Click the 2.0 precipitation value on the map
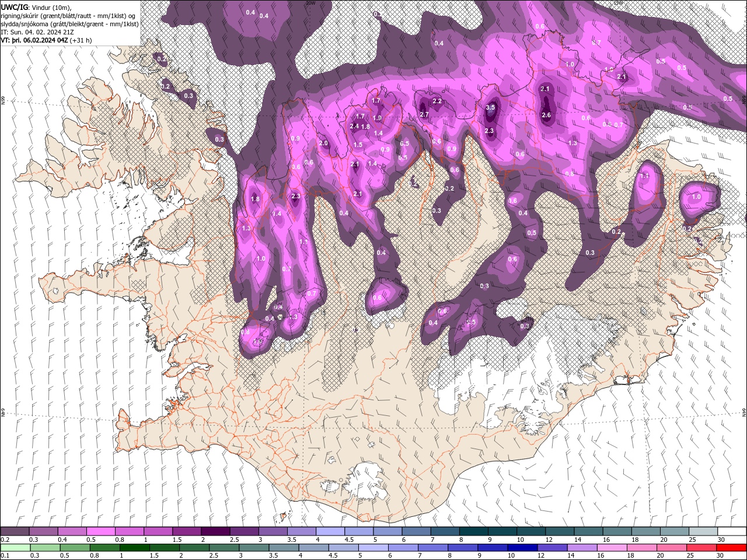This screenshot has height=560, width=747. point(324,143)
